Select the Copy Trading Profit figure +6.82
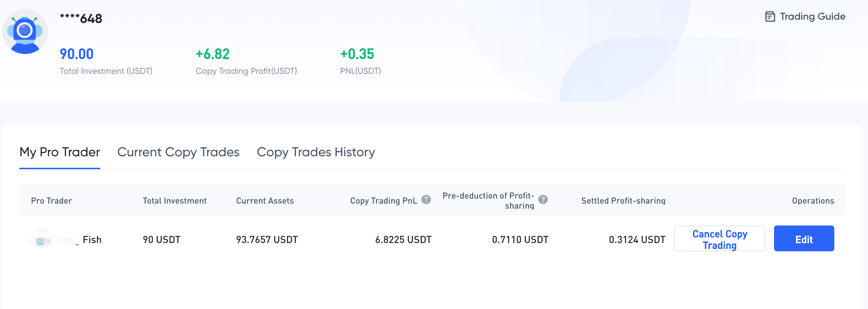This screenshot has height=309, width=868. point(212,54)
